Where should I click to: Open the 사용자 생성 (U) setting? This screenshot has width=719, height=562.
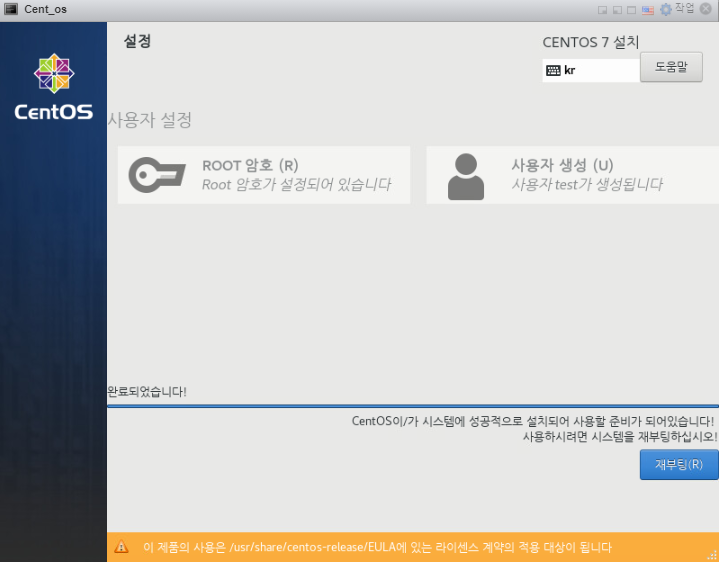[572, 175]
